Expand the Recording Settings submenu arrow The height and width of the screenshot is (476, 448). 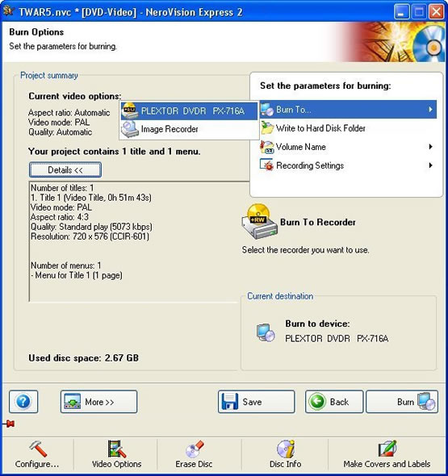[x=430, y=165]
